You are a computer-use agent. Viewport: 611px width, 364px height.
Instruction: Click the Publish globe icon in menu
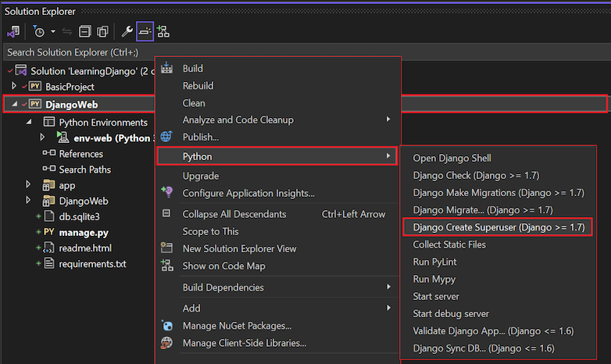click(x=166, y=137)
